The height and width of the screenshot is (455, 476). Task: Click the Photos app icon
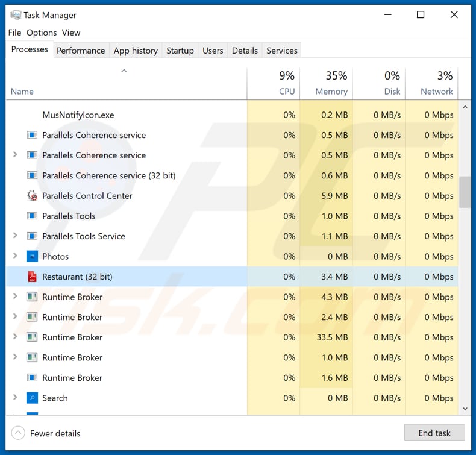pos(32,256)
